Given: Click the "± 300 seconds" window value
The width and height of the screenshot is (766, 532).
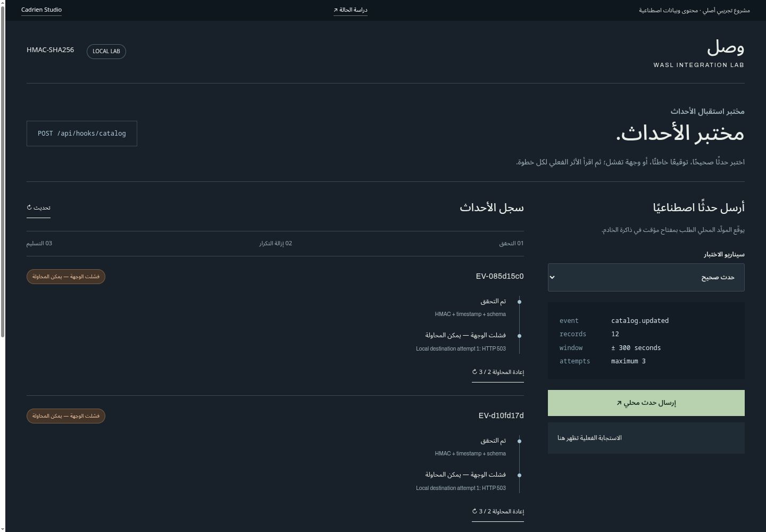Looking at the screenshot, I should click(636, 348).
